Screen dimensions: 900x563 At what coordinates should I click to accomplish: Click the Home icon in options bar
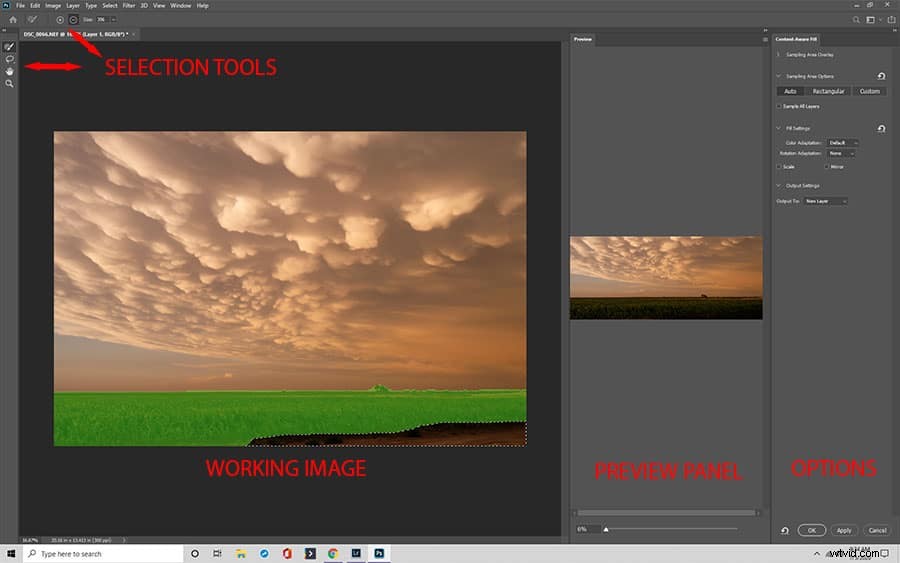click(x=13, y=20)
